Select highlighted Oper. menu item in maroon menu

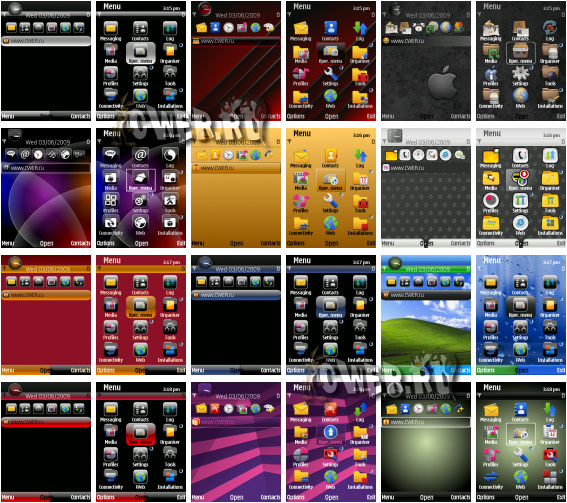click(x=140, y=308)
